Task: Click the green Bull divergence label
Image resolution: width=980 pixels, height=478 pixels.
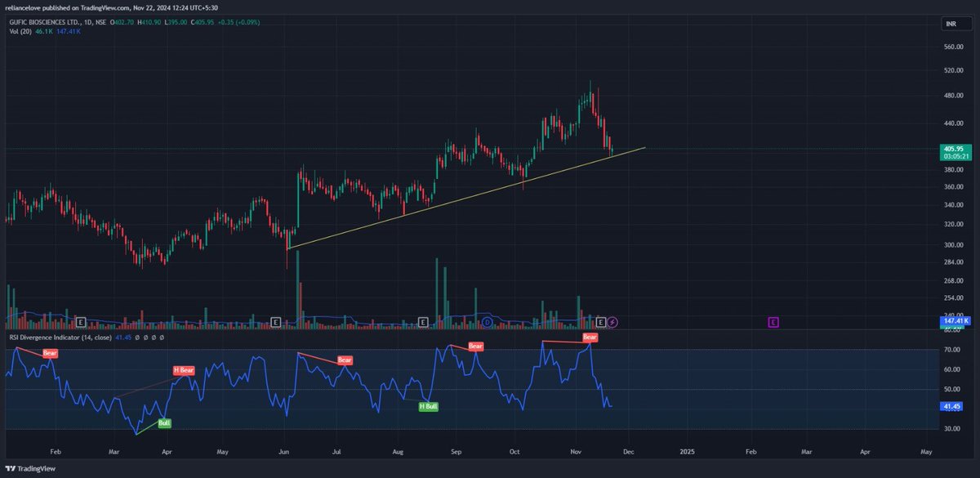Action: click(164, 423)
